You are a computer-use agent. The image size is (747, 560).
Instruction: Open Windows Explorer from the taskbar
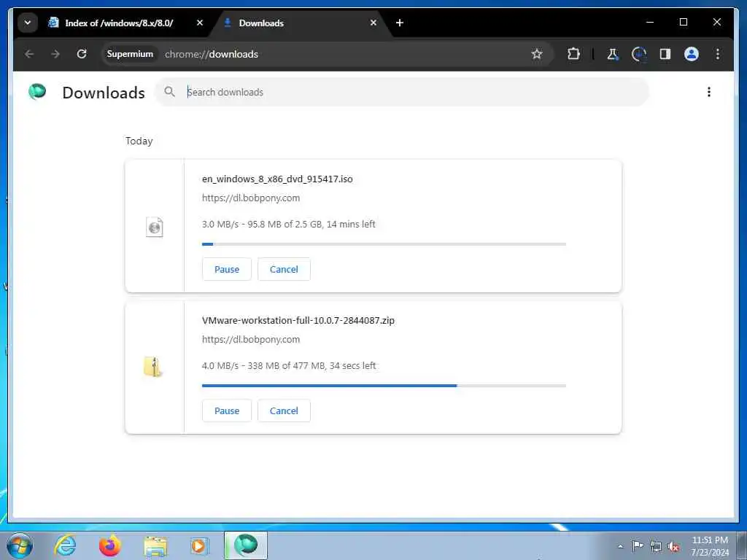click(x=156, y=545)
